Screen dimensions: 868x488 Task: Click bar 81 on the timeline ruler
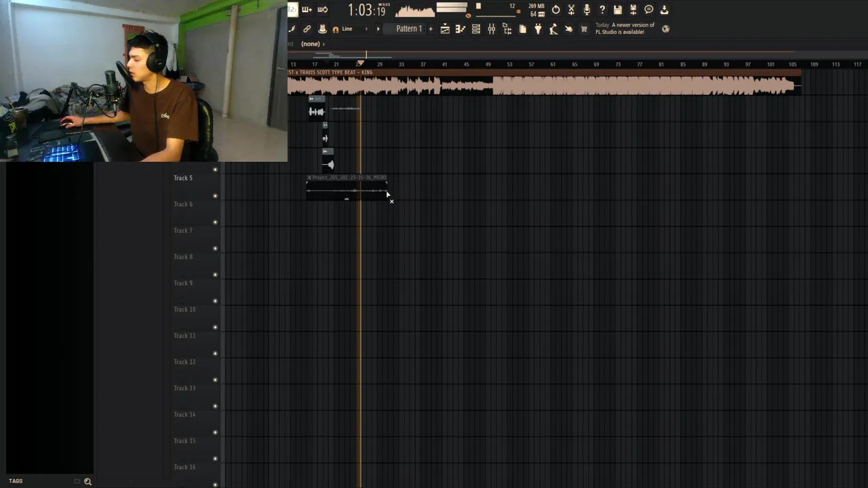(x=661, y=64)
